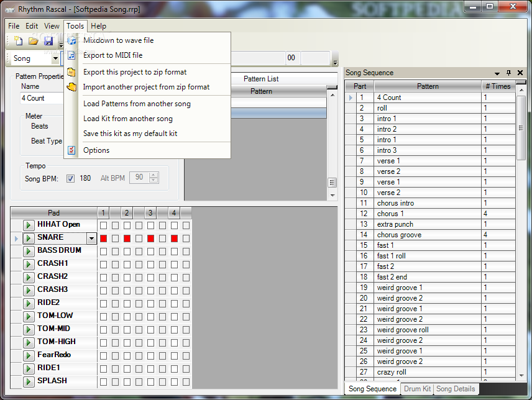Enable CRASH1 beat 1 step
532x400 pixels.
coord(104,265)
